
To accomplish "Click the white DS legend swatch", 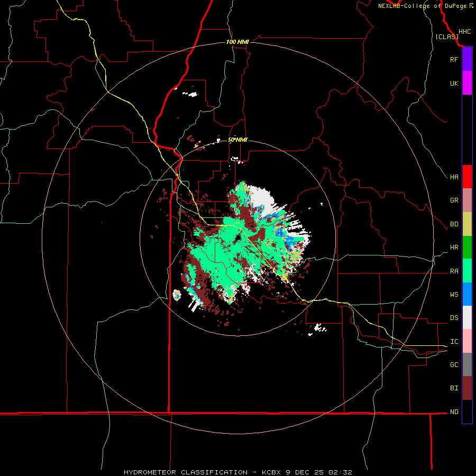I will point(467,317).
